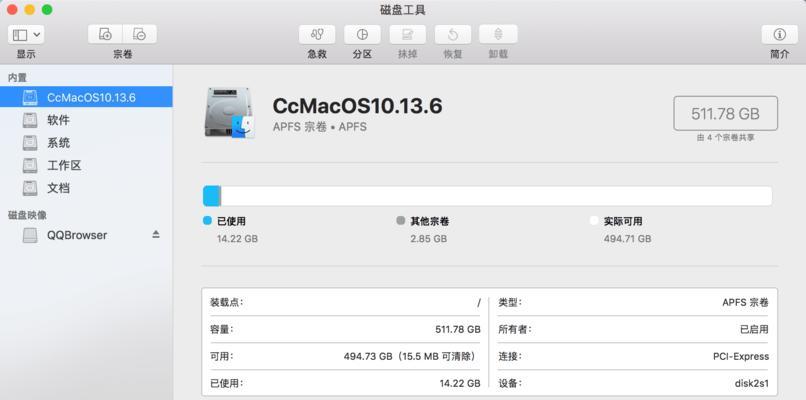This screenshot has width=806, height=400.
Task: Click the add volume (宗卷) plus button
Action: pos(105,34)
